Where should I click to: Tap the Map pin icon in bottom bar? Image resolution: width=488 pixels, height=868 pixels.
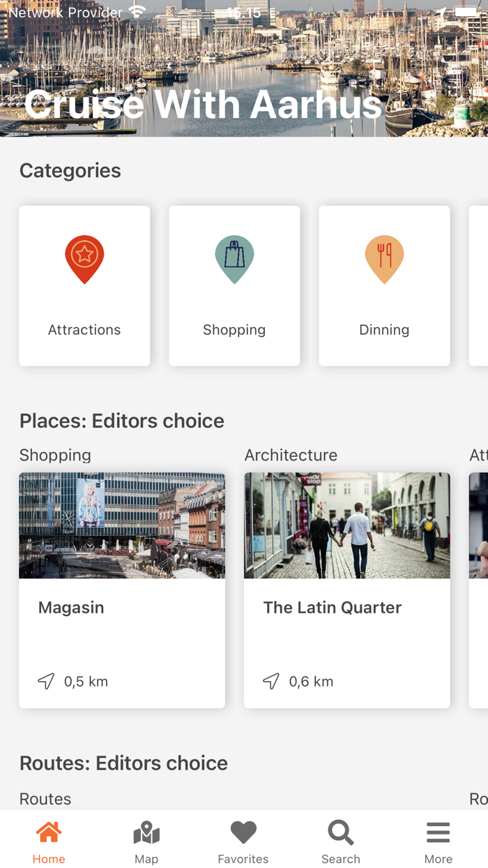146,832
